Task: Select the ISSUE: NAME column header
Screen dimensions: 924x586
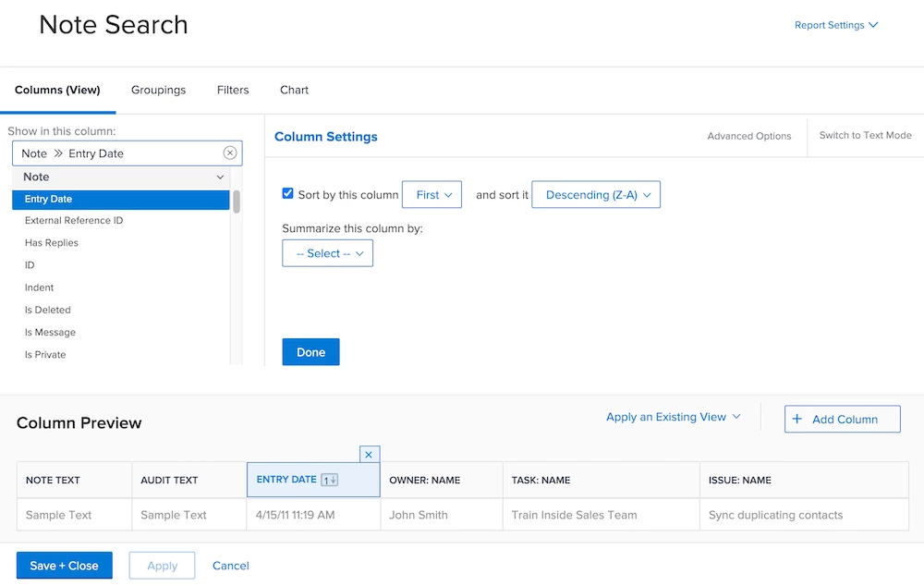Action: [805, 480]
